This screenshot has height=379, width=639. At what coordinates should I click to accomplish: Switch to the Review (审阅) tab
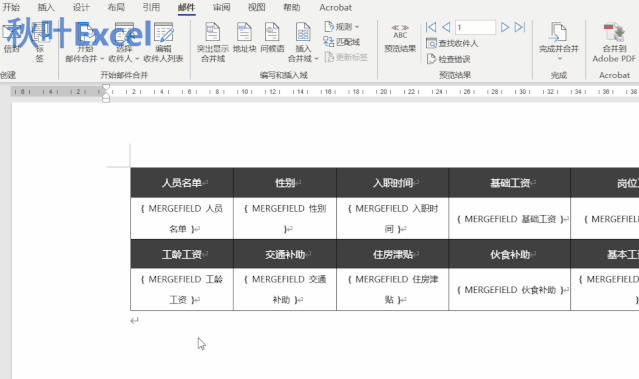(222, 7)
